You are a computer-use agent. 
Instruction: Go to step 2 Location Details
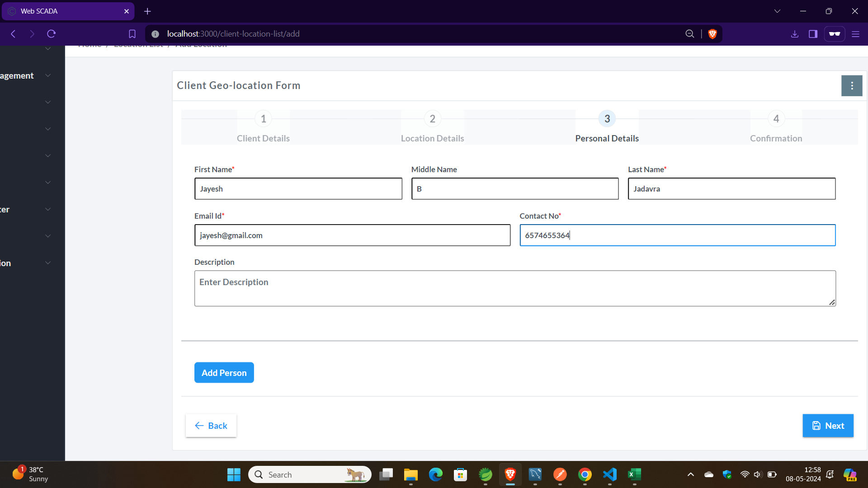coord(432,119)
